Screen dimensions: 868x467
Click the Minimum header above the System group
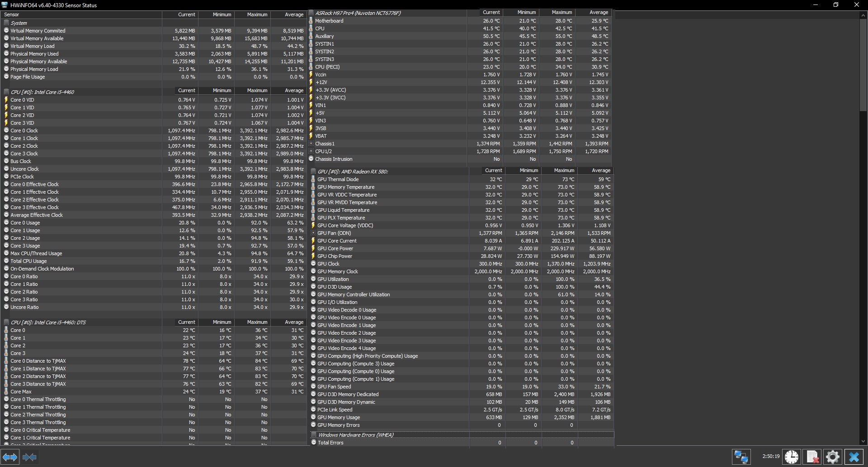click(216, 14)
